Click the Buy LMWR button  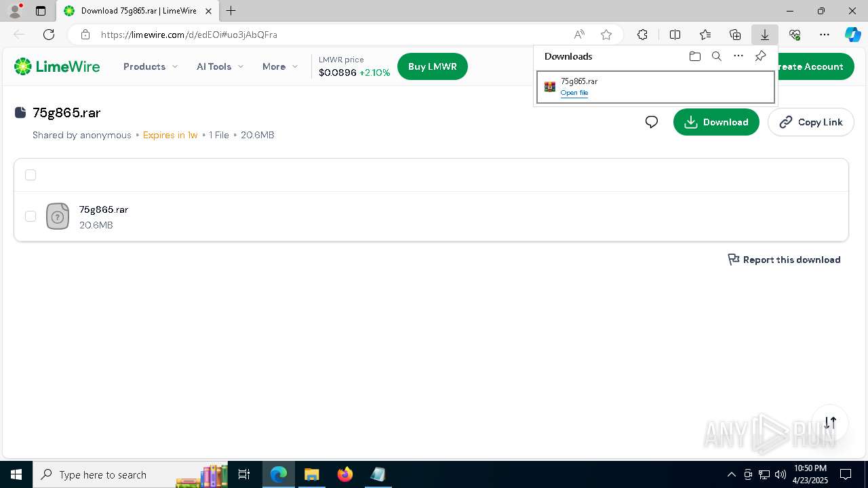pos(433,66)
